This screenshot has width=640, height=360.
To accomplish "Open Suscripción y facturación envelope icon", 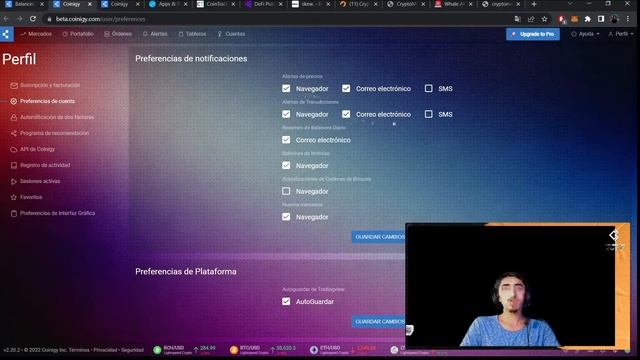I will tap(14, 85).
